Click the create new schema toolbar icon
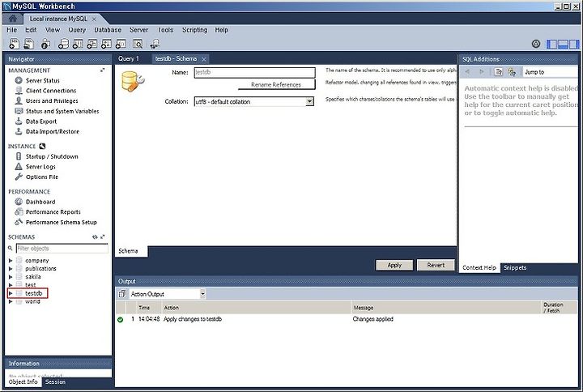 coord(64,44)
